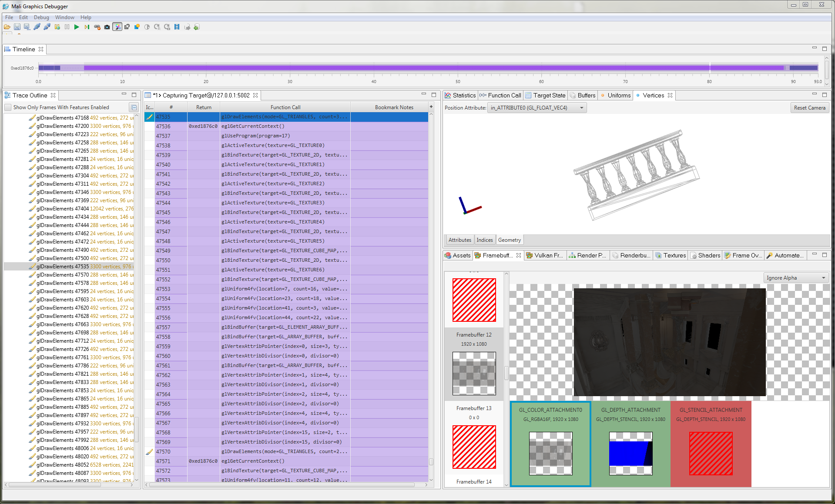This screenshot has height=504, width=835.
Task: Switch to the Geometry view button
Action: click(509, 240)
